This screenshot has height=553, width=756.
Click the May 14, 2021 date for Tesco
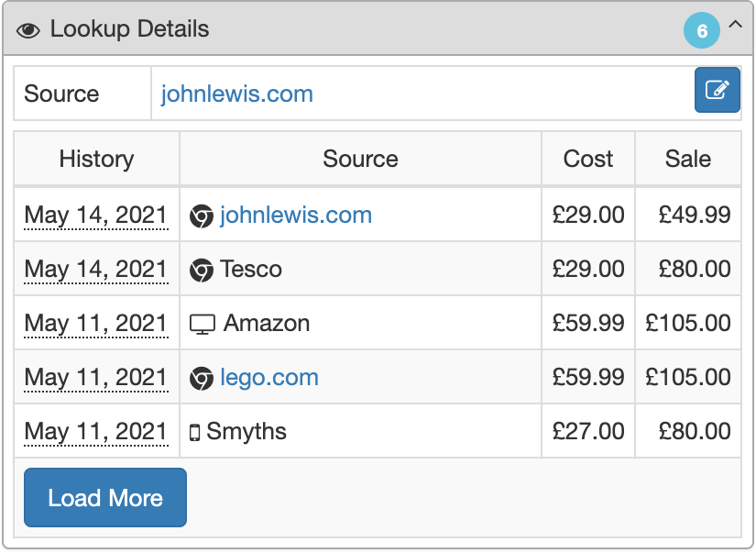[x=96, y=270]
